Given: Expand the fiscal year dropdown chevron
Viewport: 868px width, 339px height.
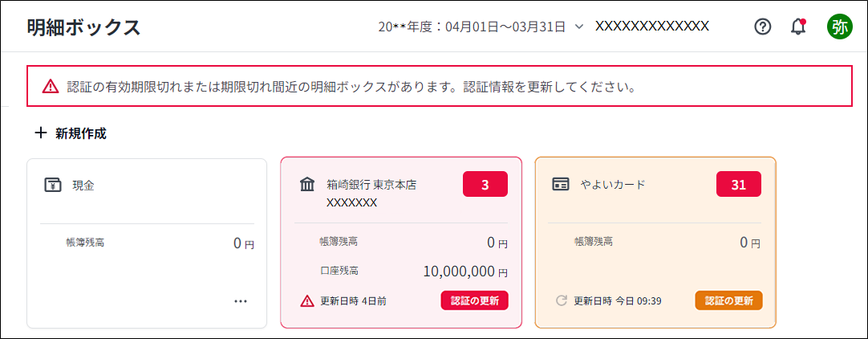Looking at the screenshot, I should 578,27.
